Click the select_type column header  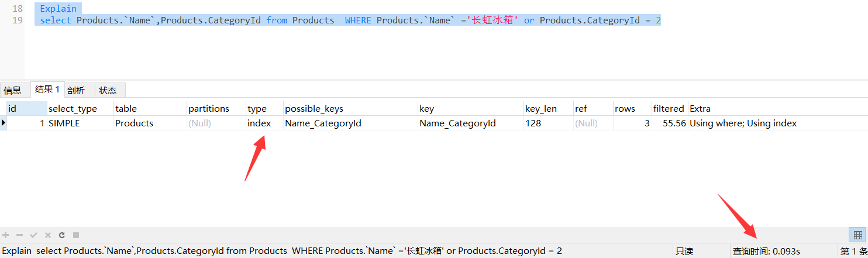click(73, 108)
